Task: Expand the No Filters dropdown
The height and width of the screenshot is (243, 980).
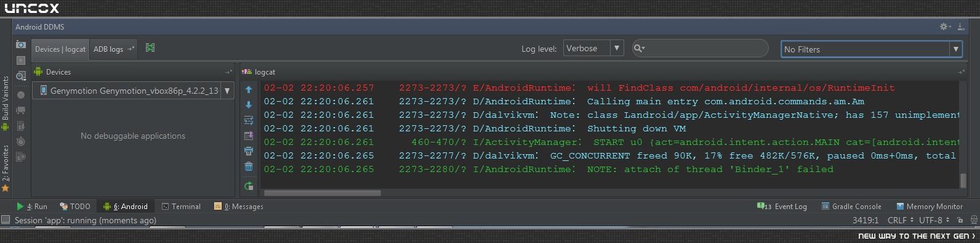Action: click(x=956, y=49)
